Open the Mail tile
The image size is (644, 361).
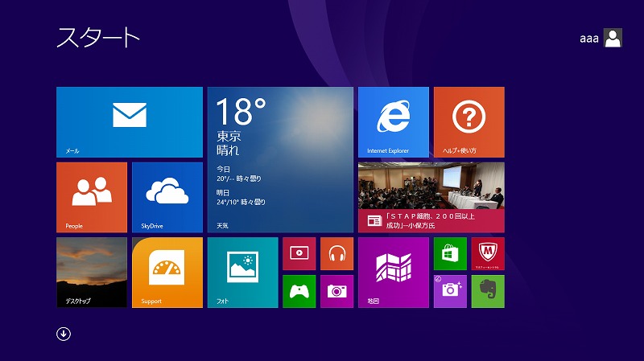point(130,122)
